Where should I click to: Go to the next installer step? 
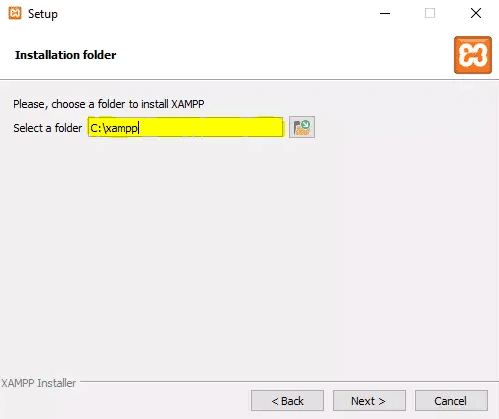[369, 401]
